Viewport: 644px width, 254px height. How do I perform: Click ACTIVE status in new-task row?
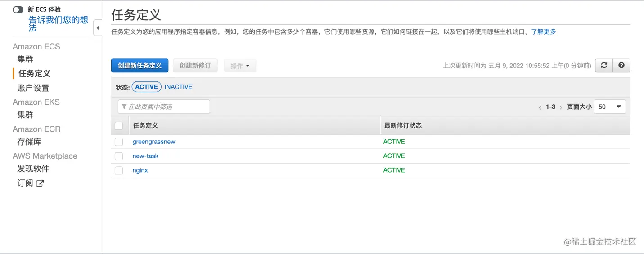pos(394,156)
